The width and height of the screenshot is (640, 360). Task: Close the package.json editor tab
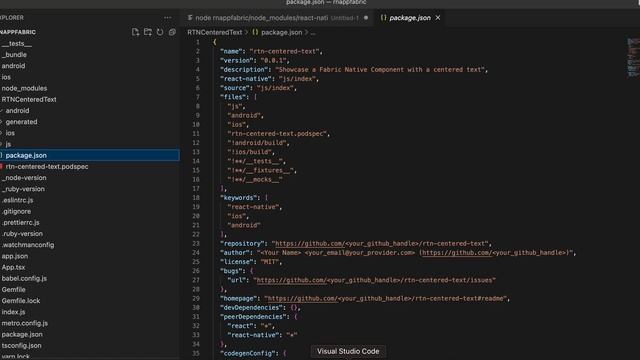click(438, 18)
